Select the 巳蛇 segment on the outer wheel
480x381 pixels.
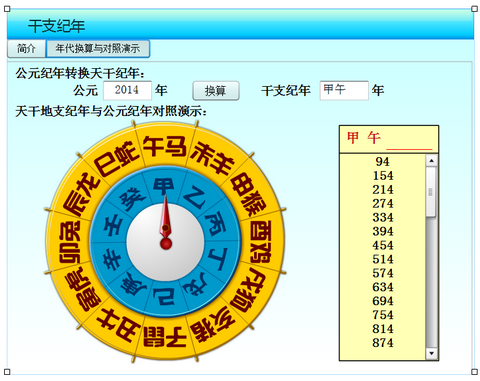(116, 159)
